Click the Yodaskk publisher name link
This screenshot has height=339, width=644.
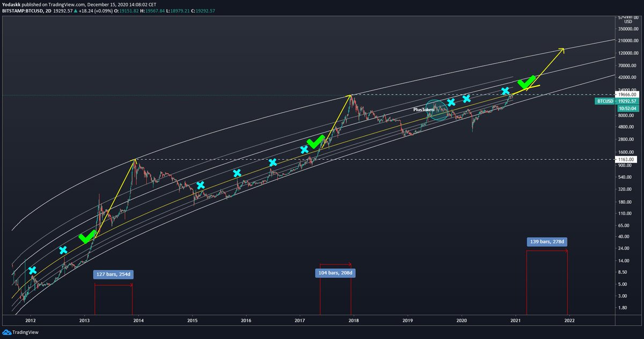coord(12,4)
